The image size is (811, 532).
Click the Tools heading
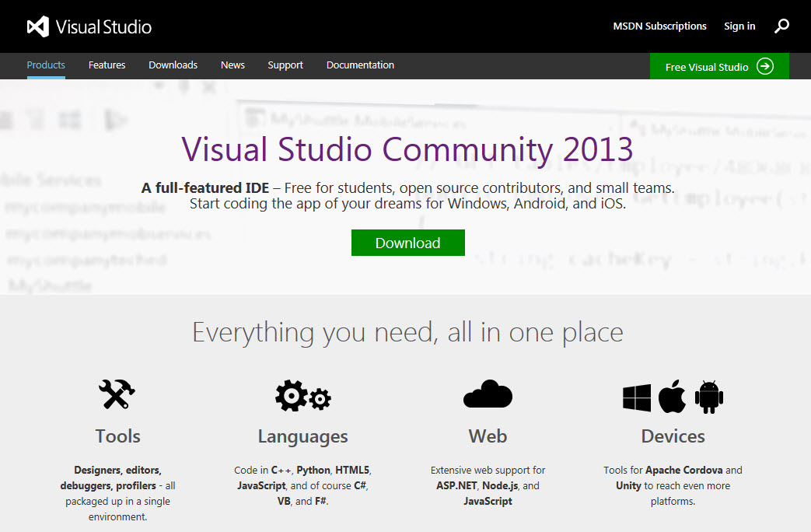coord(117,436)
